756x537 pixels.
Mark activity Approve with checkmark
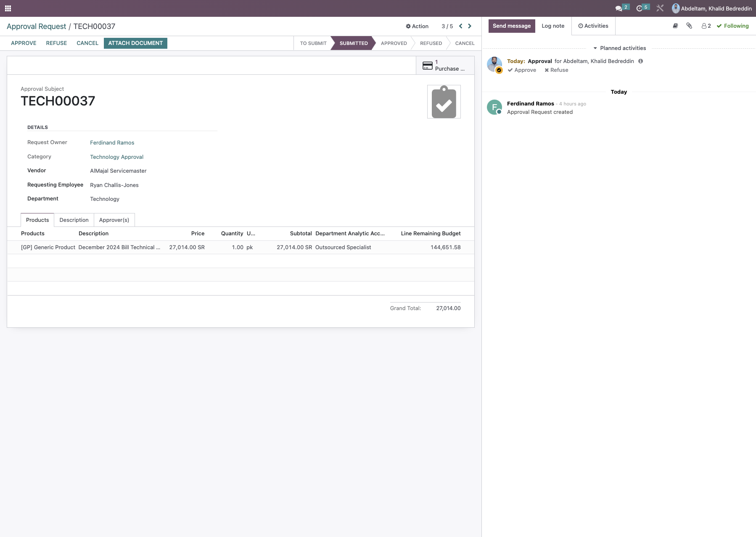(522, 70)
